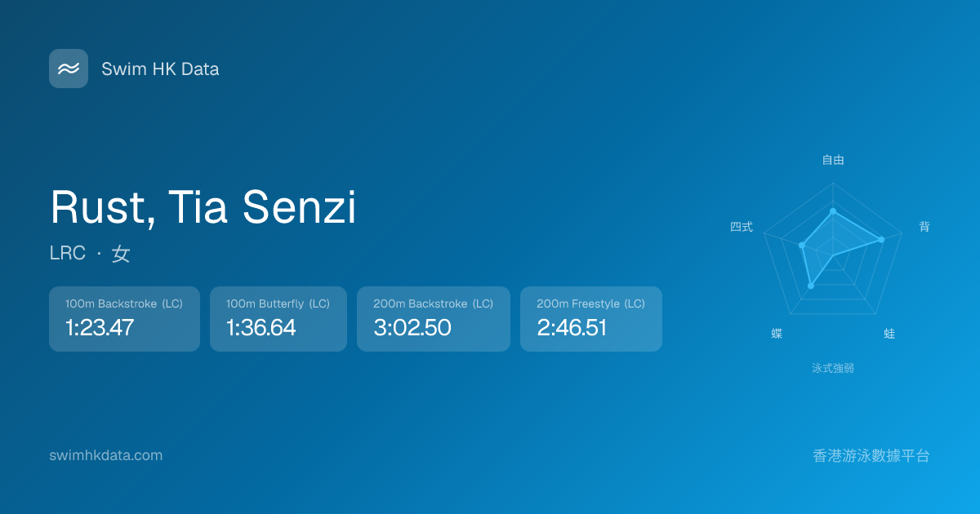Click the Swim HK Data wave logo icon

click(69, 69)
